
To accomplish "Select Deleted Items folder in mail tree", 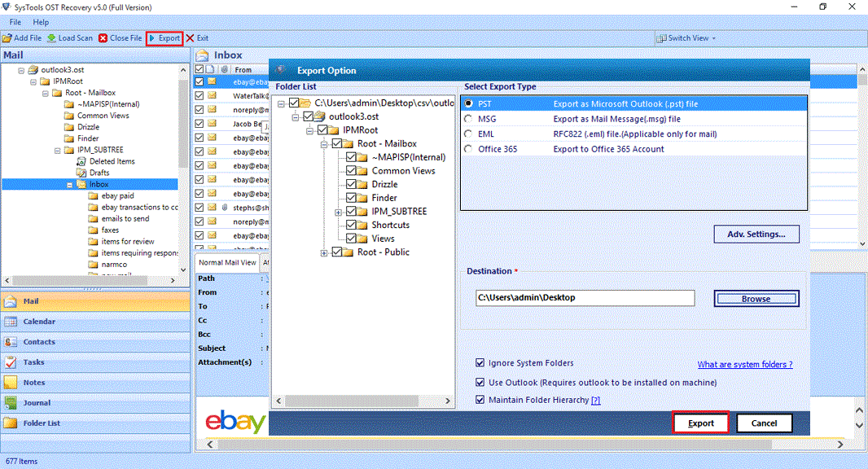I will pos(112,161).
